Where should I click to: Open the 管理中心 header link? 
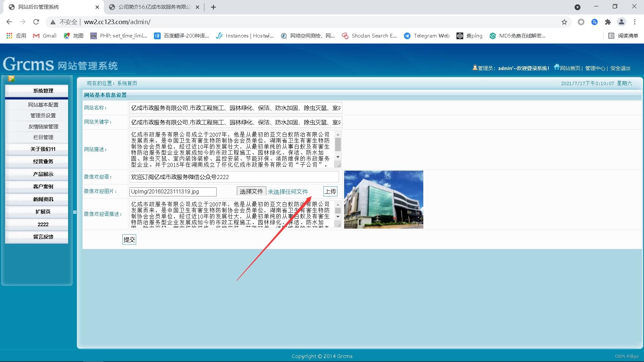[x=595, y=68]
